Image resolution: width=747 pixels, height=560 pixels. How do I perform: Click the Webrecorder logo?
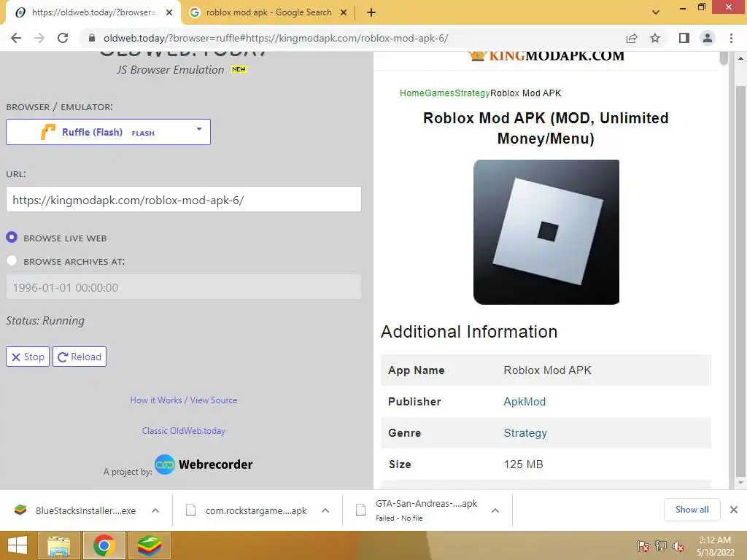click(x=204, y=464)
